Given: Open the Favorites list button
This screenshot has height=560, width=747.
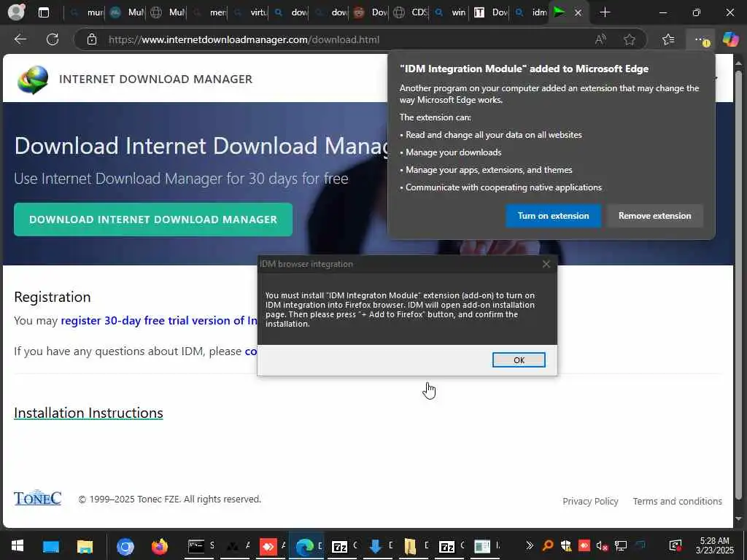Looking at the screenshot, I should tap(668, 39).
